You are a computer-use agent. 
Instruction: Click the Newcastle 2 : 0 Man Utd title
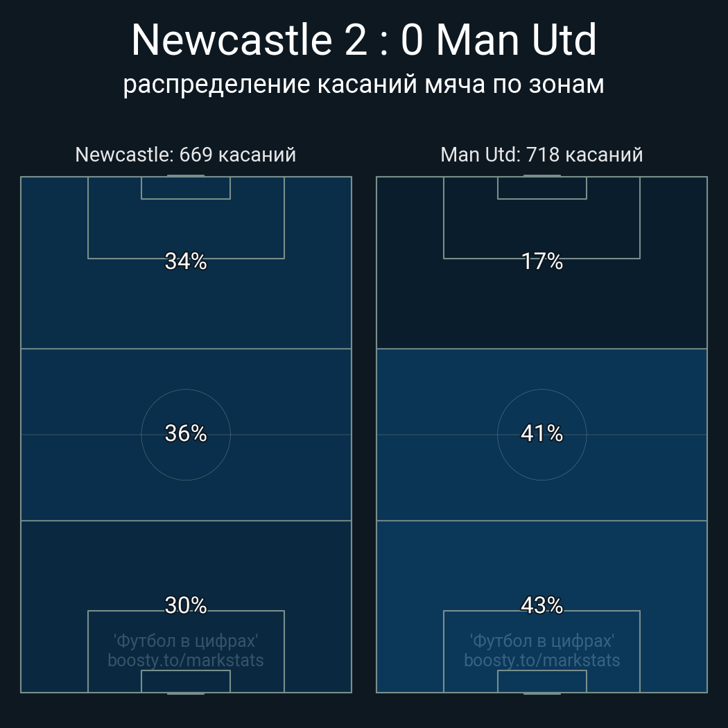click(364, 40)
